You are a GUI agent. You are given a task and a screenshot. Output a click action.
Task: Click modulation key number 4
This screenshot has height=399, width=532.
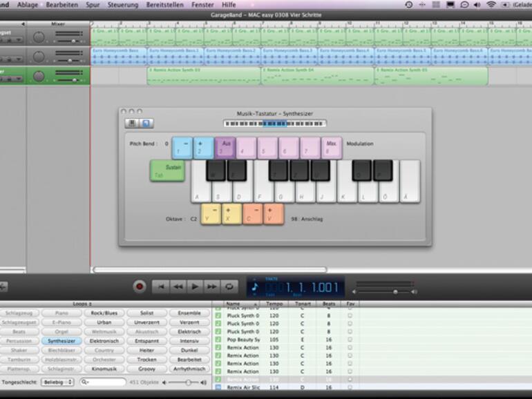[x=247, y=148]
